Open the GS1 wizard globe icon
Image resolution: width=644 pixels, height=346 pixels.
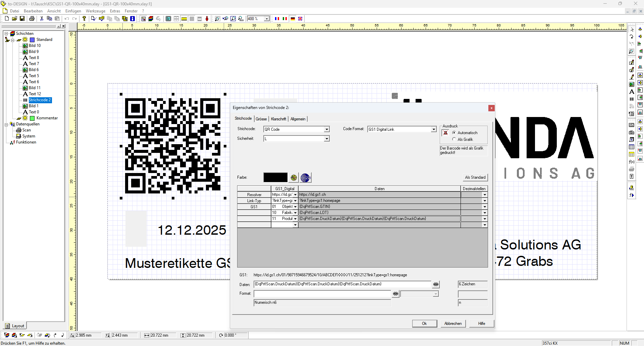(305, 178)
